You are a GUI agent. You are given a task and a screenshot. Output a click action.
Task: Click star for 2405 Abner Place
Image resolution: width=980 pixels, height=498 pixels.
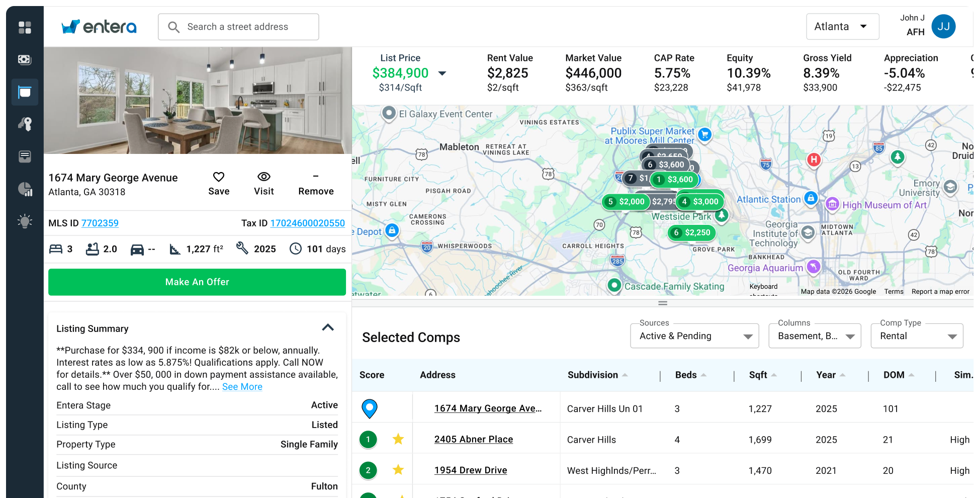[x=398, y=439]
